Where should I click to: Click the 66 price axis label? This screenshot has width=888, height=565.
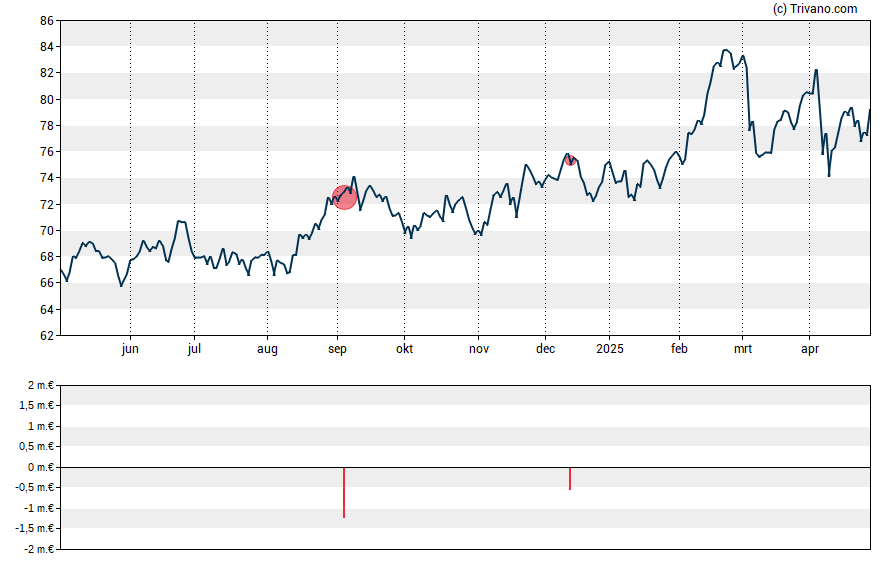click(47, 283)
